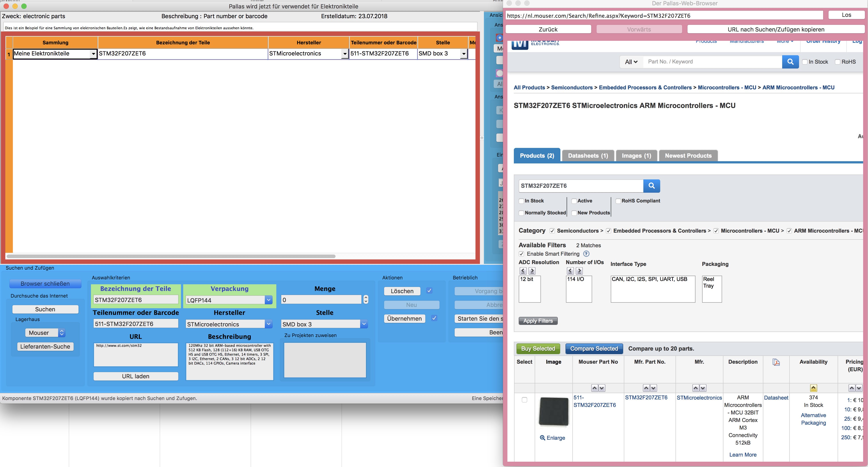Open the Datasheet link in product row
Screen dimensions: 868x467
[x=776, y=398]
